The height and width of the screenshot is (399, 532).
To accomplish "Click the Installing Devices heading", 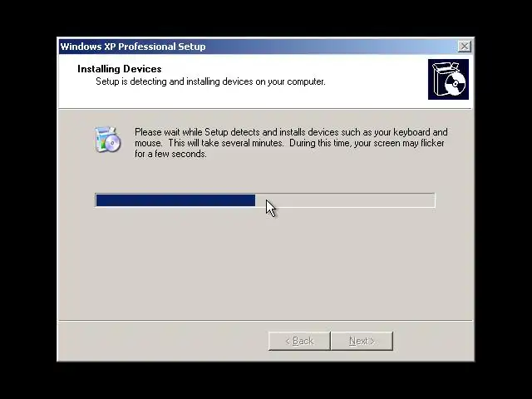I will [x=120, y=69].
